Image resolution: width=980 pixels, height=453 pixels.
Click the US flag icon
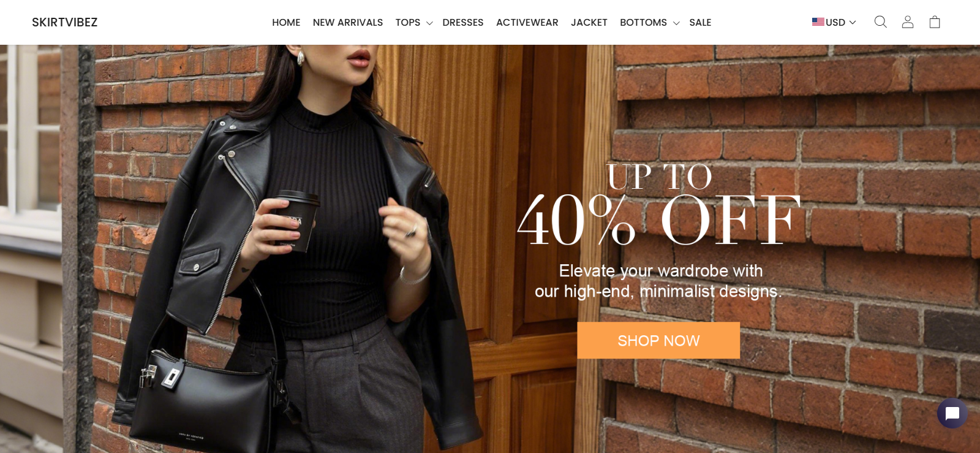click(818, 21)
